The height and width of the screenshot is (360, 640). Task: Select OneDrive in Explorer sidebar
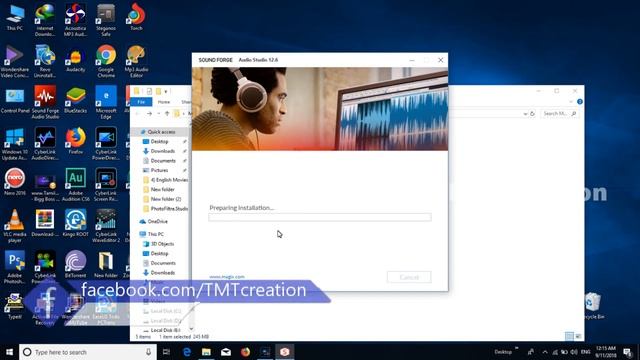(157, 221)
